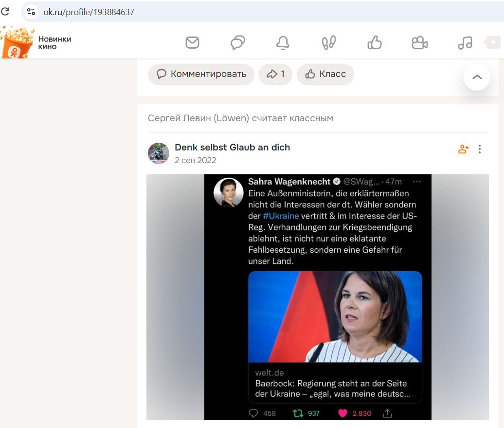504x428 pixels.
Task: Click the retweet icon with 937
Action: (298, 413)
